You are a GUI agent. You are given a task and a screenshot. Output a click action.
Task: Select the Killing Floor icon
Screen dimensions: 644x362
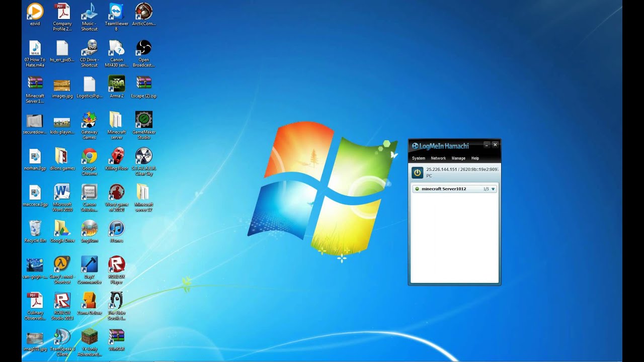coord(116,156)
